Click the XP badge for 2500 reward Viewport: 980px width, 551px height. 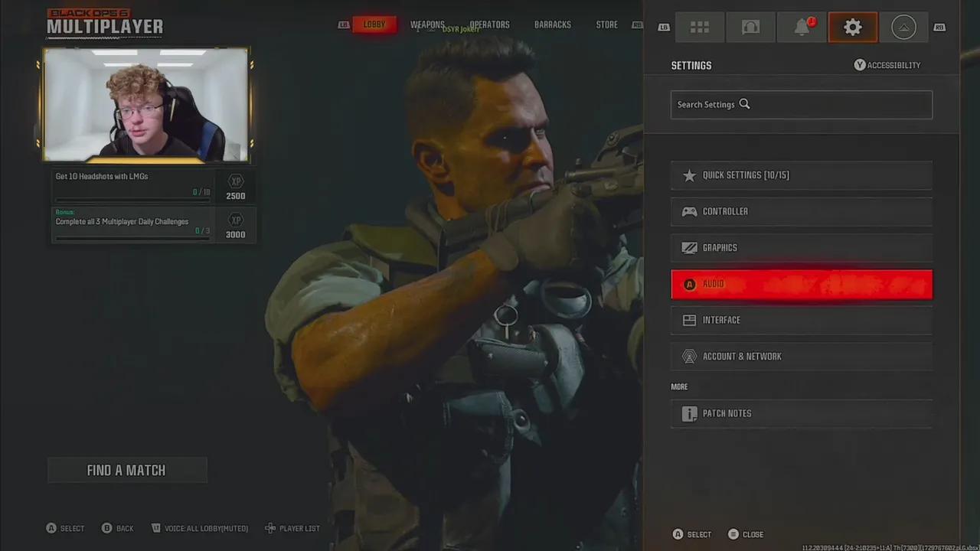236,181
